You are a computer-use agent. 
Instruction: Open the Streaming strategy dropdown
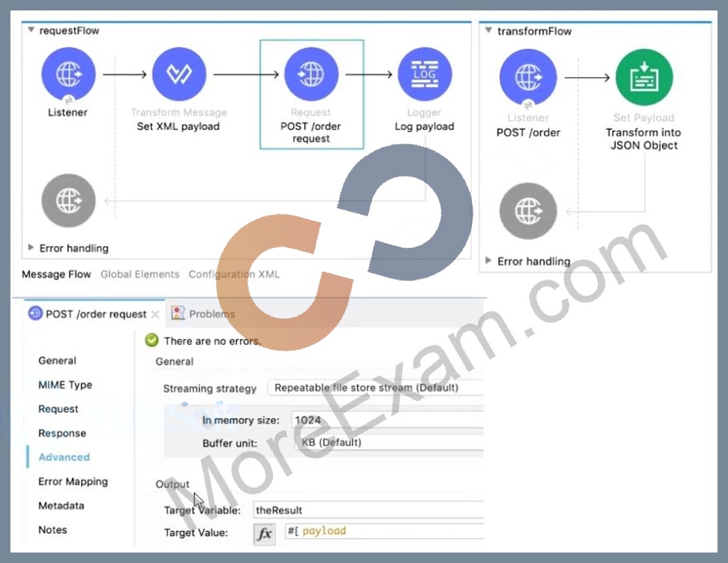pyautogui.click(x=376, y=387)
